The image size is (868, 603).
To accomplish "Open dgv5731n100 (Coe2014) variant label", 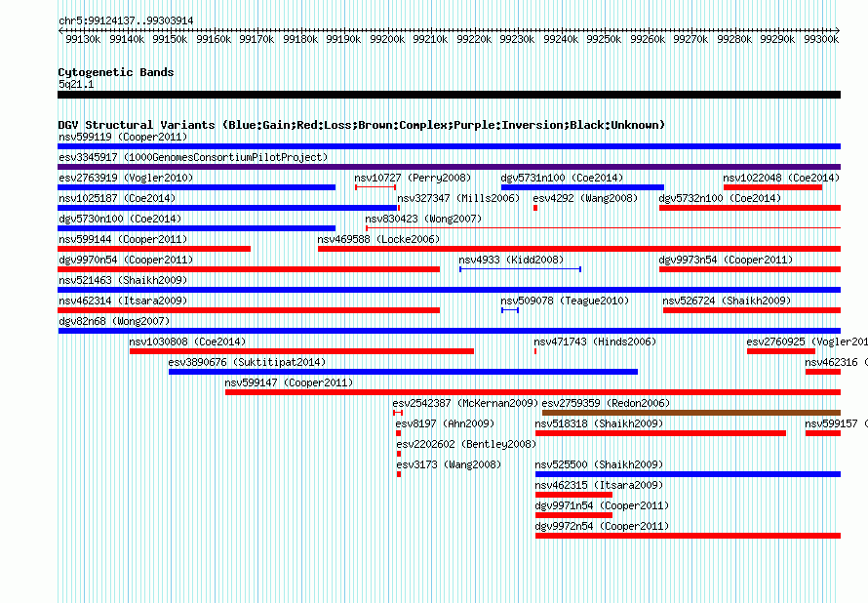I will coord(562,178).
